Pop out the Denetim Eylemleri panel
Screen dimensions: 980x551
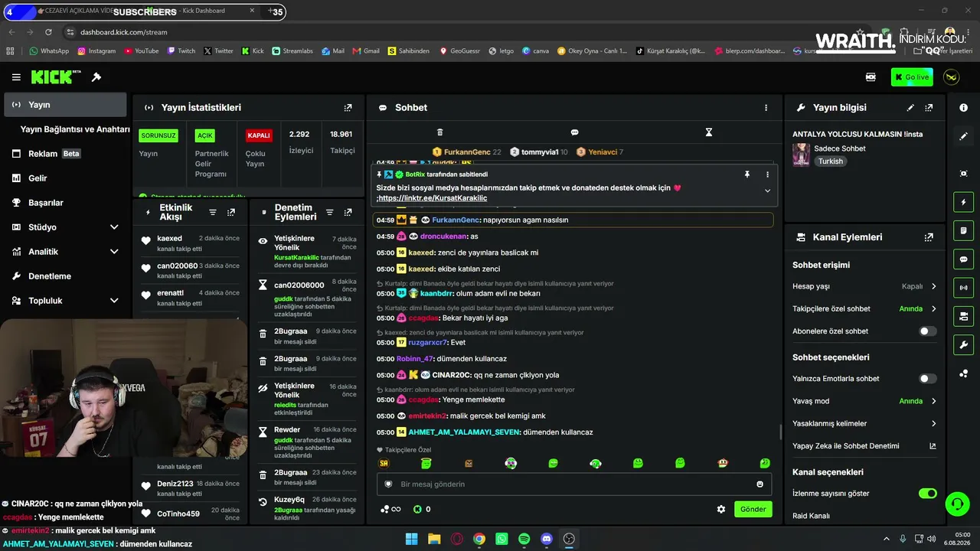348,212
